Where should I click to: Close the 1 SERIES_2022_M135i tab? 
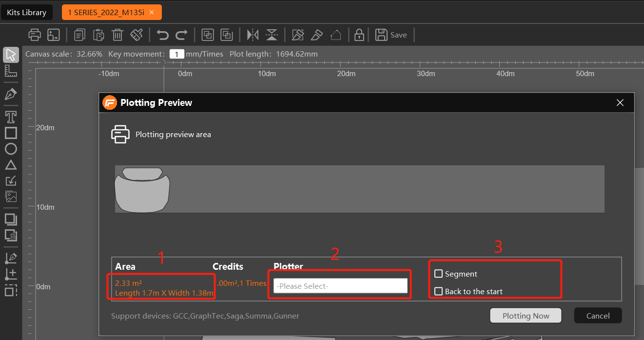(x=152, y=13)
